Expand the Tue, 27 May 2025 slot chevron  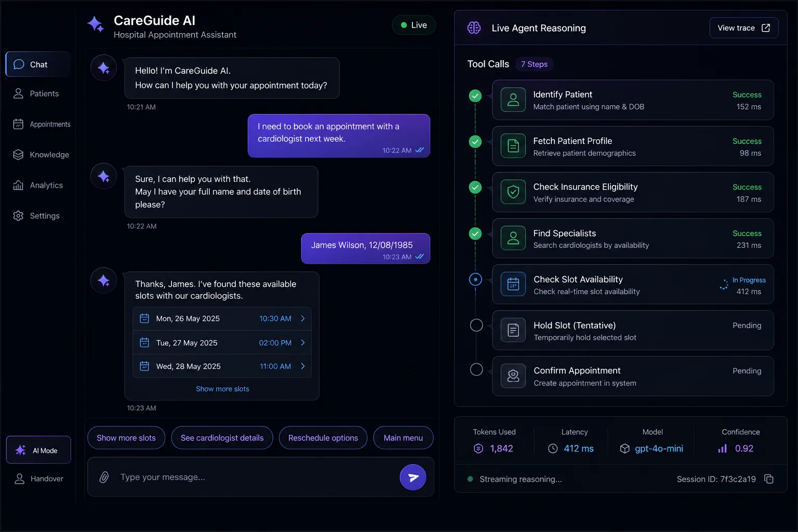pos(303,342)
